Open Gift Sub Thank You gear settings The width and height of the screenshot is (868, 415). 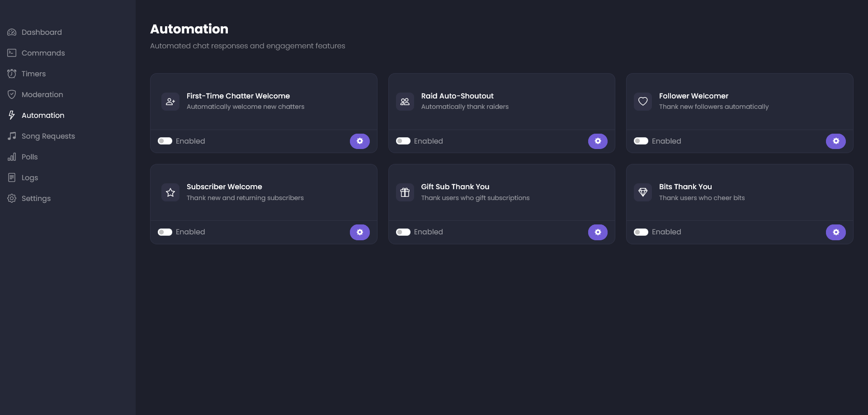598,232
